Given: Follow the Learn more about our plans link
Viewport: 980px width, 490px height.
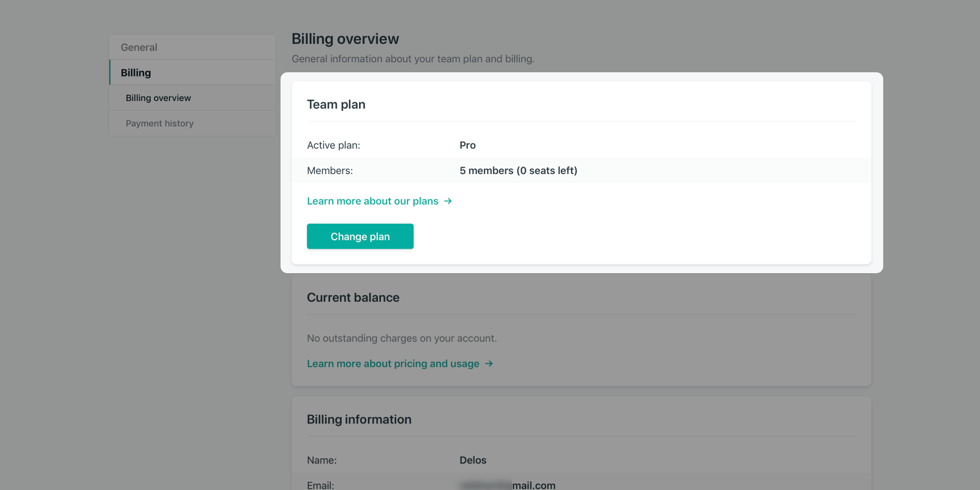Looking at the screenshot, I should point(372,201).
